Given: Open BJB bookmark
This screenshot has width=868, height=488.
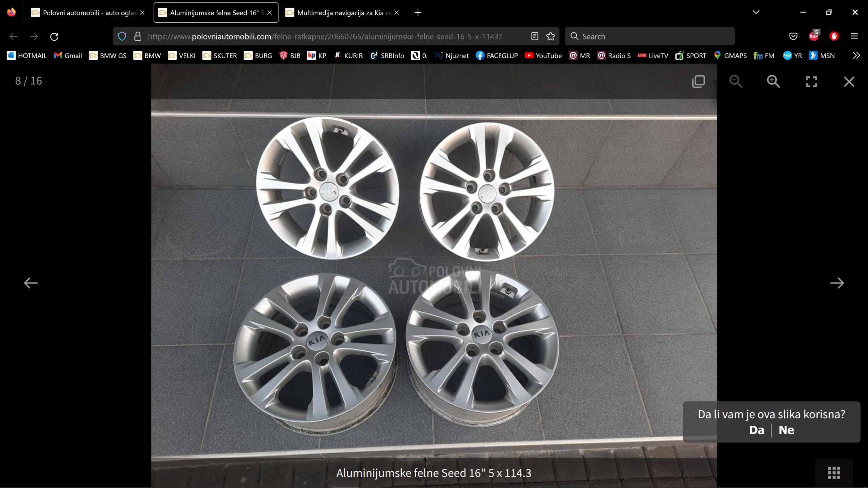Looking at the screenshot, I should (290, 56).
